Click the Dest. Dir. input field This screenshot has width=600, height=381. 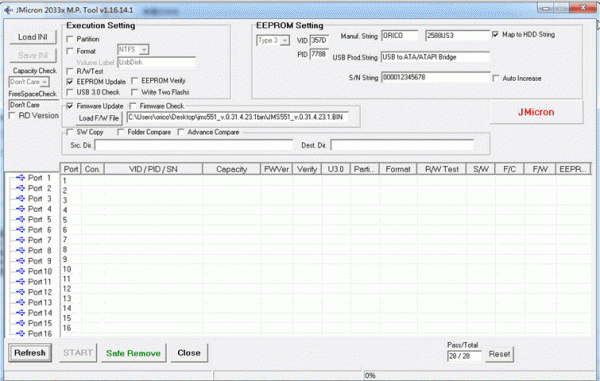(402, 145)
